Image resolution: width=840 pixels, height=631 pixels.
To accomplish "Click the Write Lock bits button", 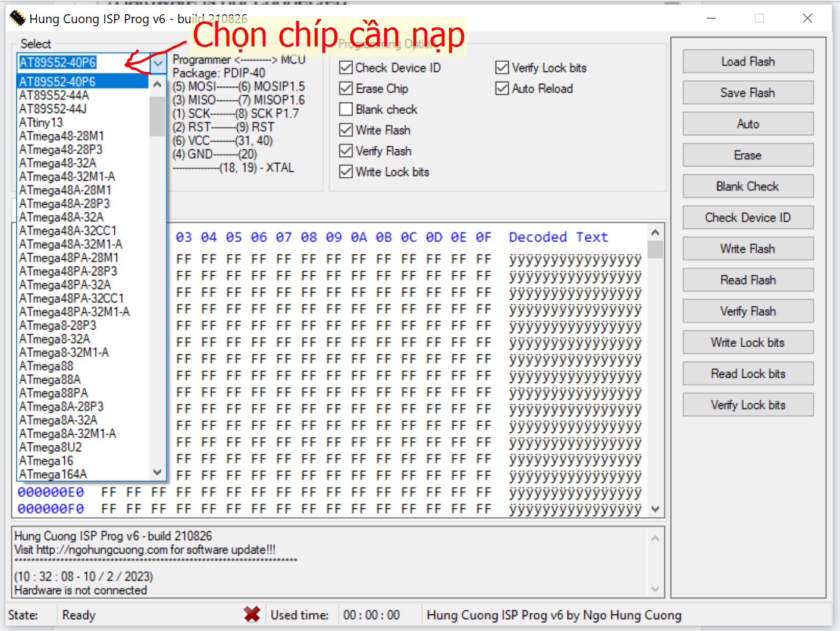I will pos(748,343).
